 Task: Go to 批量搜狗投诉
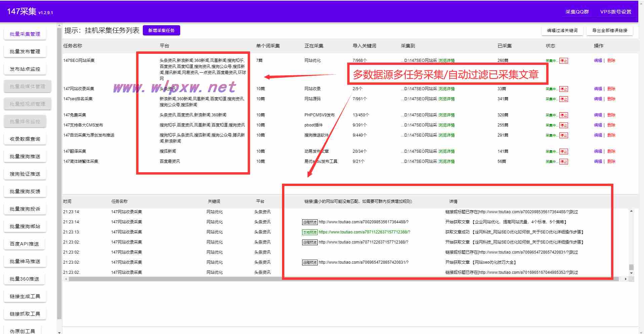pyautogui.click(x=25, y=209)
